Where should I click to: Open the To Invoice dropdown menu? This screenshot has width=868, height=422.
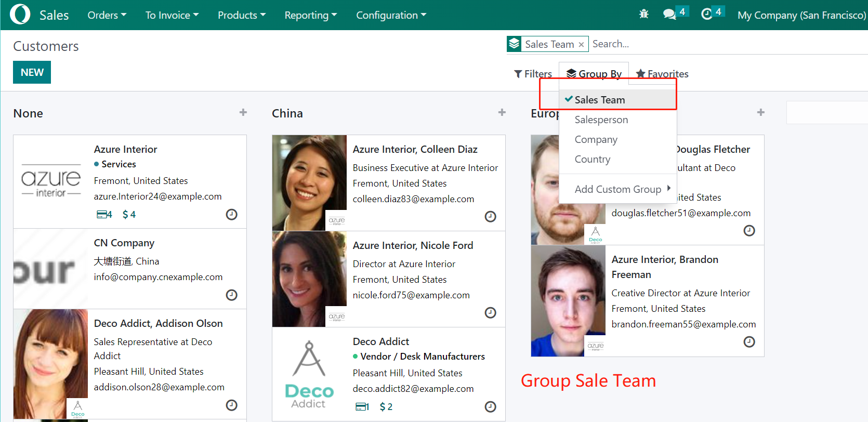(x=172, y=15)
